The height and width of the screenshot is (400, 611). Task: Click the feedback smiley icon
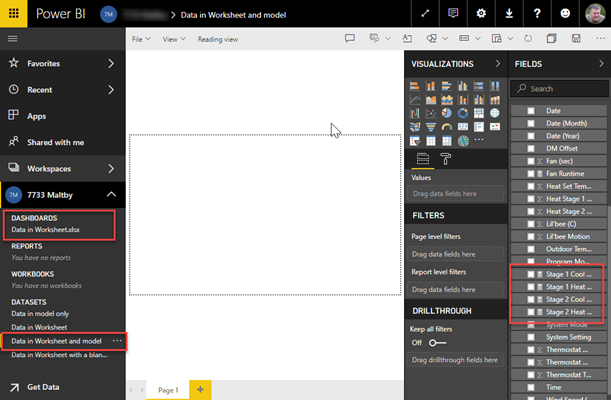tap(565, 14)
